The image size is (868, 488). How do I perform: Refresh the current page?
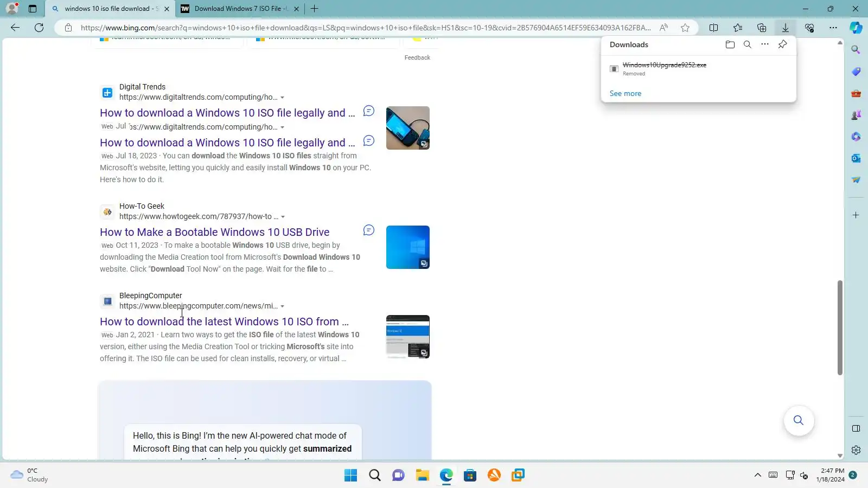pos(39,28)
